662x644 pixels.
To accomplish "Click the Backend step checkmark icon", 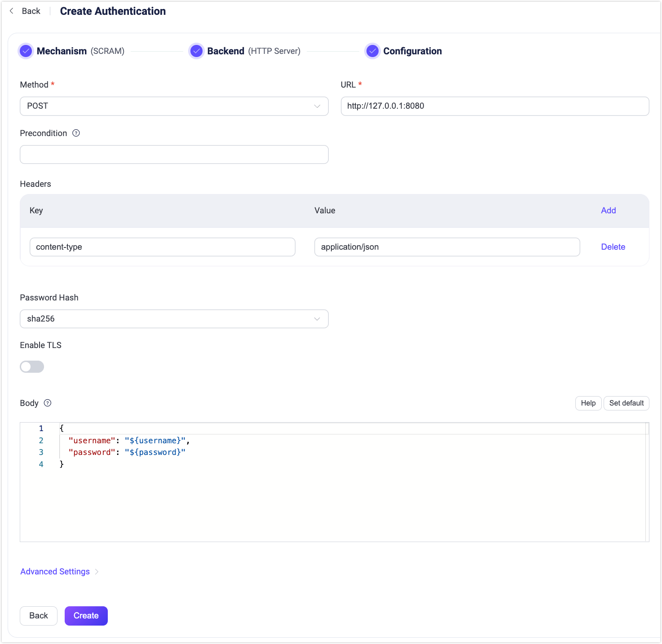I will pyautogui.click(x=196, y=51).
